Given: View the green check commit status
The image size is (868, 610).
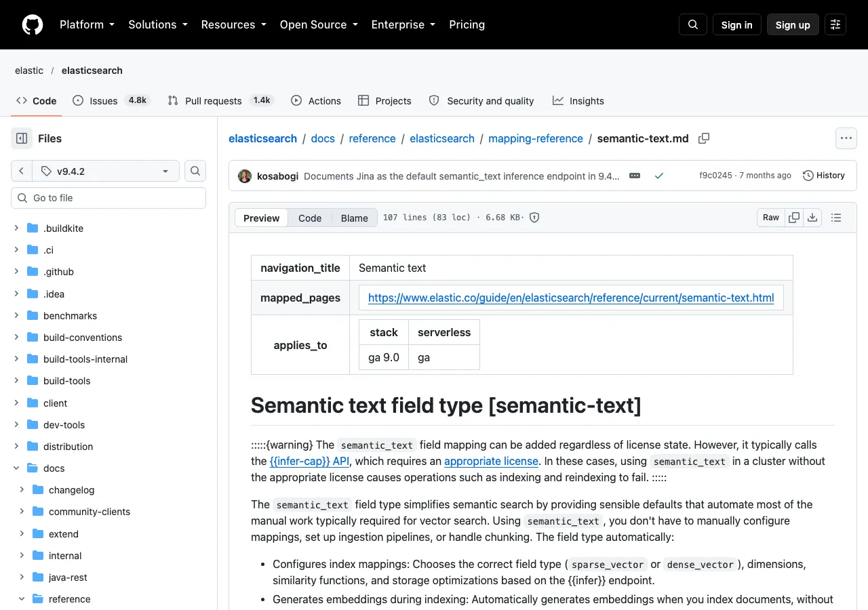Looking at the screenshot, I should click(x=658, y=176).
